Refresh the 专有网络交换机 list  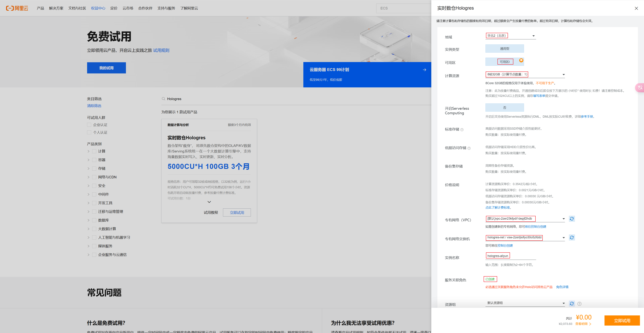tap(572, 238)
